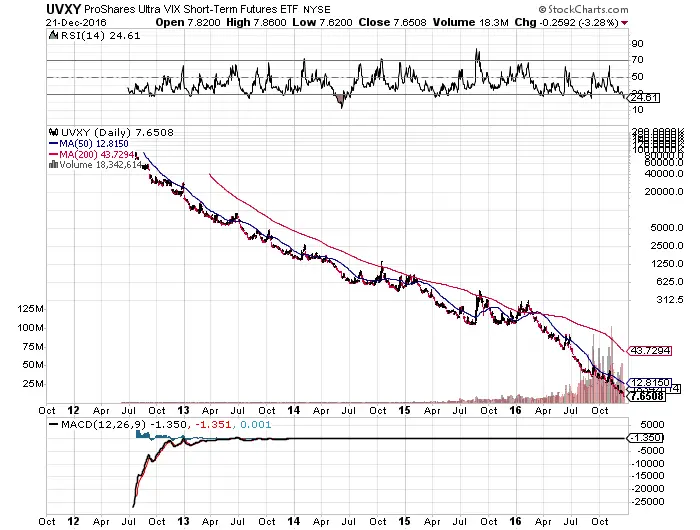Click the UVXY ticker symbol in the header
Screen dimensions: 700x530
[63, 9]
